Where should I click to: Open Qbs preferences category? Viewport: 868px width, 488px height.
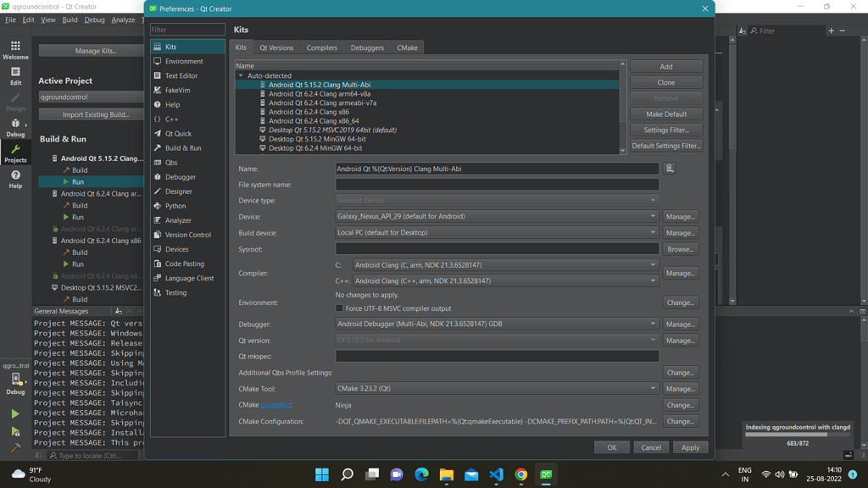[x=187, y=163]
